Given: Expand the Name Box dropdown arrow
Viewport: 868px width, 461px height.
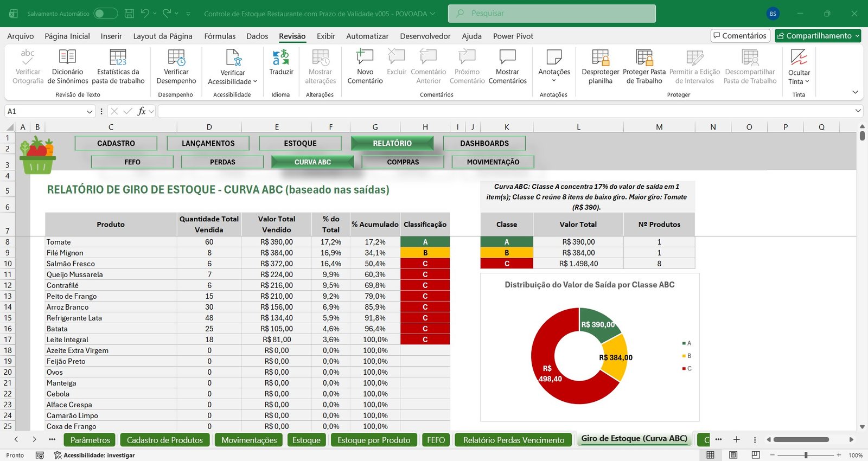Looking at the screenshot, I should pyautogui.click(x=90, y=111).
